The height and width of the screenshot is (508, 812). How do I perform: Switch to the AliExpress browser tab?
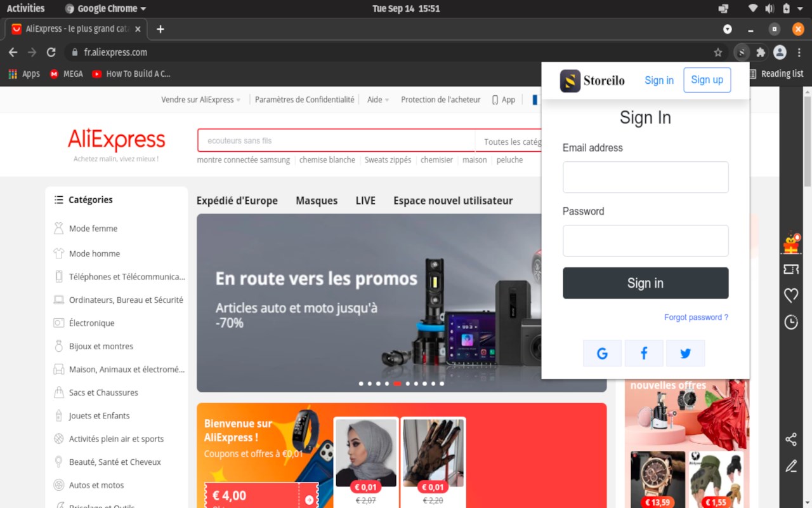[x=76, y=29]
